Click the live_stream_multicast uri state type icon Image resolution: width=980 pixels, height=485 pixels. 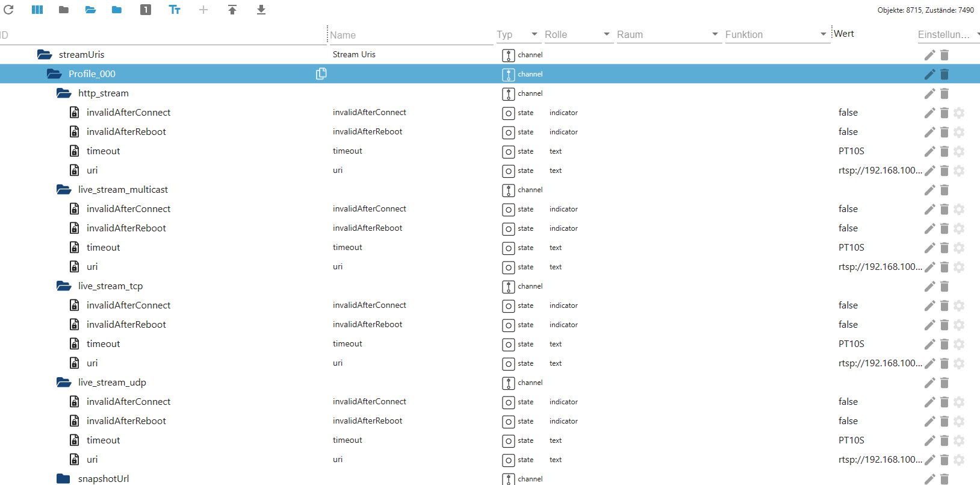coord(509,267)
